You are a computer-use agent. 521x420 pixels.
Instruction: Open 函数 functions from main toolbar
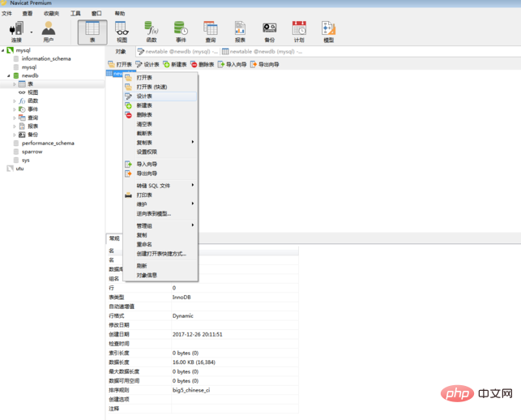(x=152, y=32)
